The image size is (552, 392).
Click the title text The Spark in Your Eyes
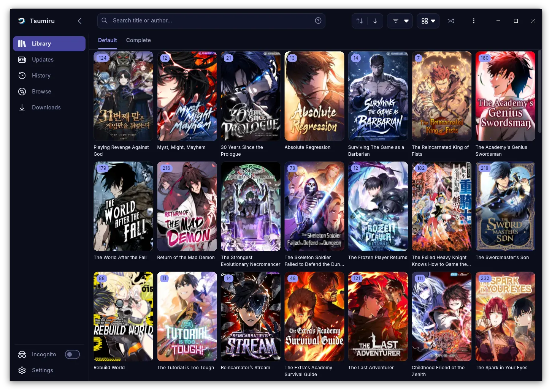501,368
